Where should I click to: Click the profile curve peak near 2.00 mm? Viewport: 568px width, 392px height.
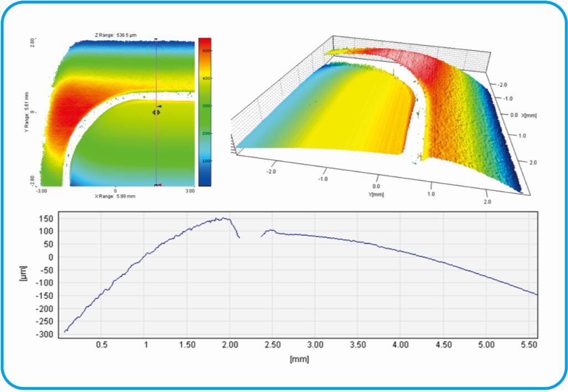223,218
